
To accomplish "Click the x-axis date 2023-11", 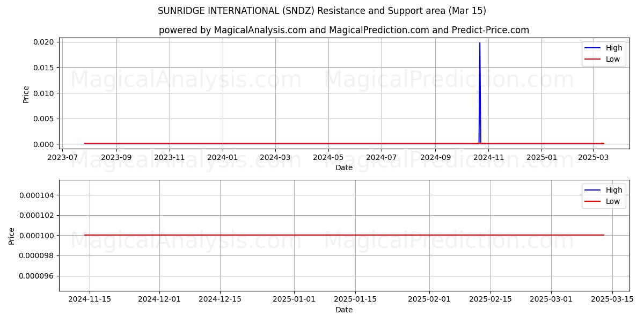I will coord(170,158).
